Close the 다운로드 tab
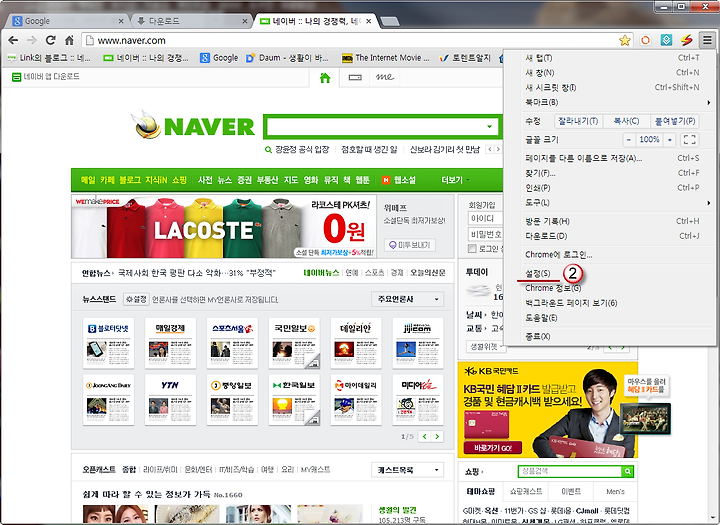The width and height of the screenshot is (720, 525). tap(245, 21)
